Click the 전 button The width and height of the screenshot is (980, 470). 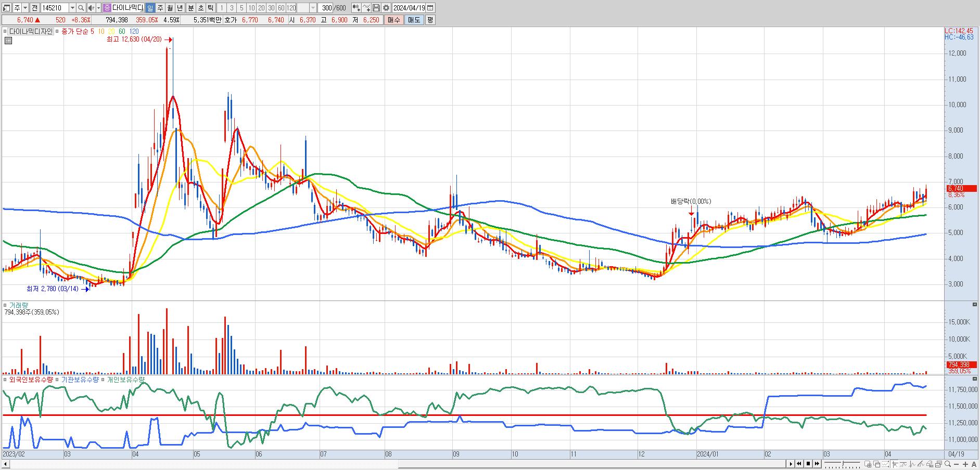click(x=34, y=8)
